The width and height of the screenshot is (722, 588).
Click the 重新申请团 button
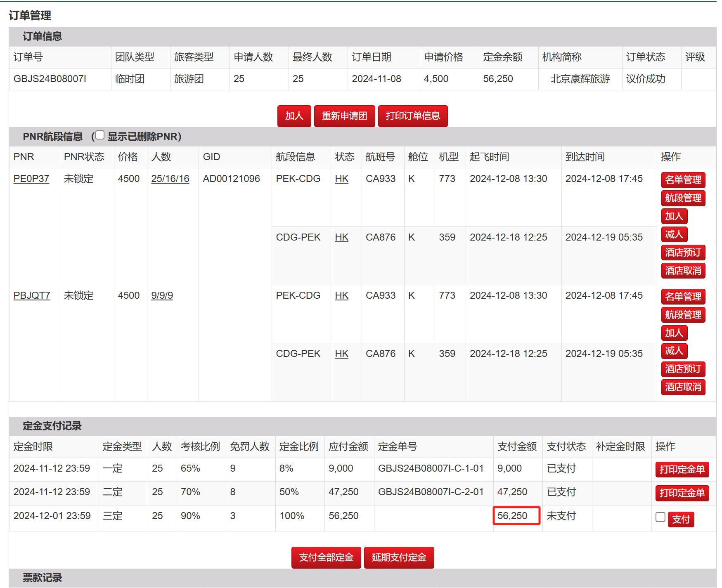pyautogui.click(x=344, y=116)
